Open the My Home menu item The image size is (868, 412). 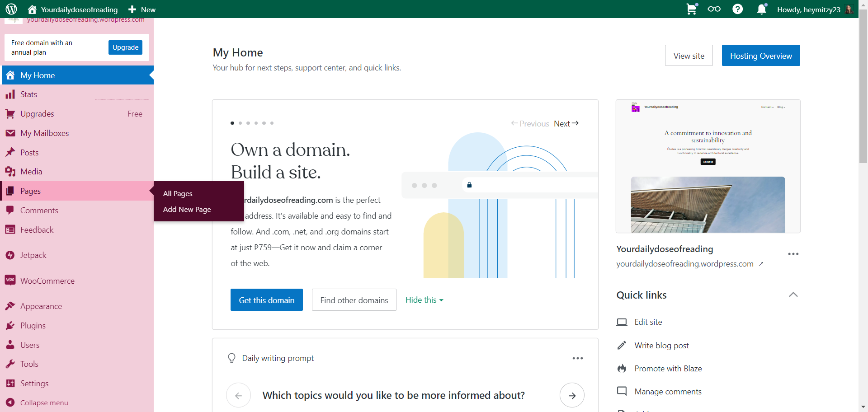pyautogui.click(x=78, y=75)
